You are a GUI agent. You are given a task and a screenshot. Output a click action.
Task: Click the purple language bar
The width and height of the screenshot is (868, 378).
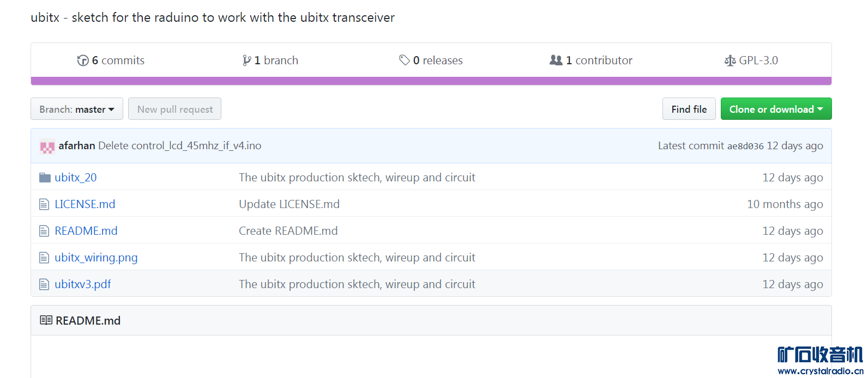[431, 81]
